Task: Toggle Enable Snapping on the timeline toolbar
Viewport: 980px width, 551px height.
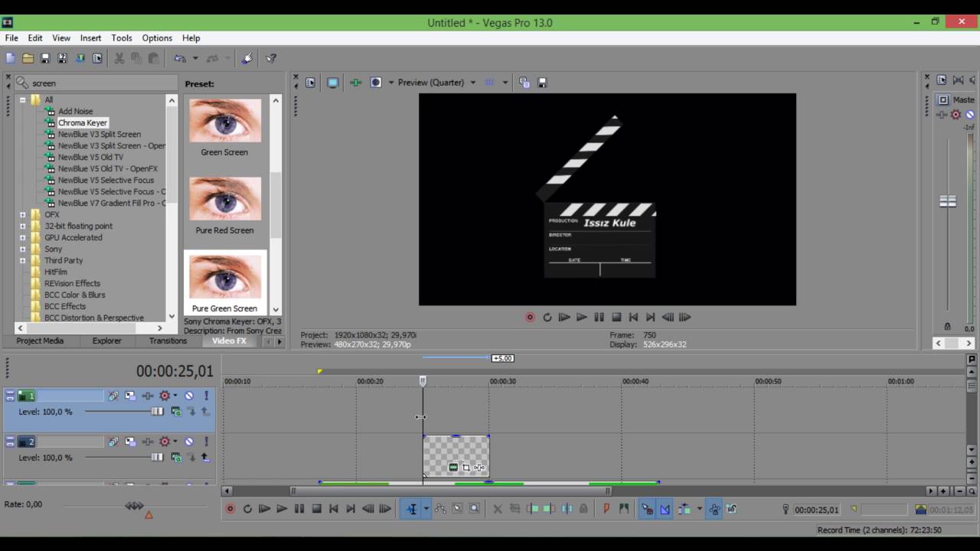Action: [647, 509]
